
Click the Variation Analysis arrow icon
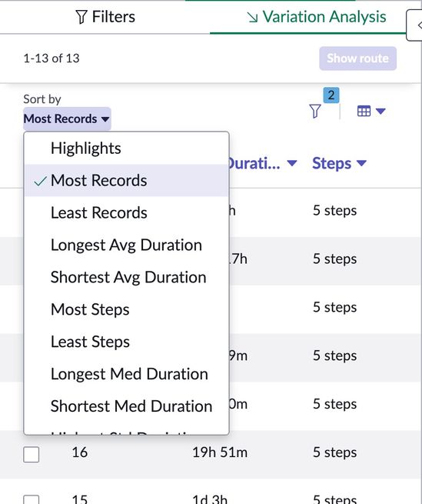[252, 18]
